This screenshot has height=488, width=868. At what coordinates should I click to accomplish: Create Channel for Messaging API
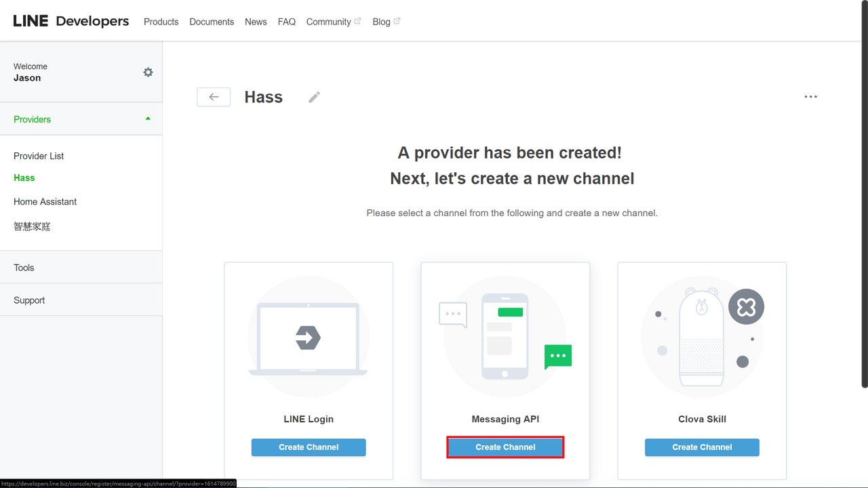click(x=505, y=447)
